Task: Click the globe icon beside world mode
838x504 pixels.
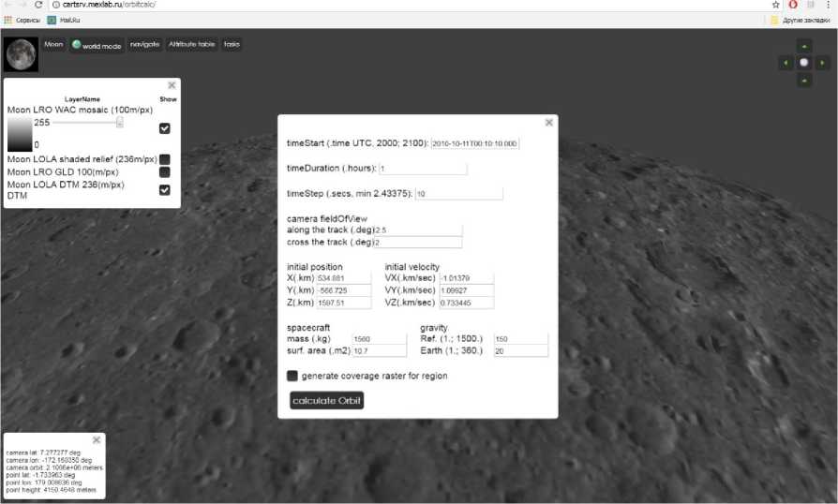Action: click(x=77, y=44)
